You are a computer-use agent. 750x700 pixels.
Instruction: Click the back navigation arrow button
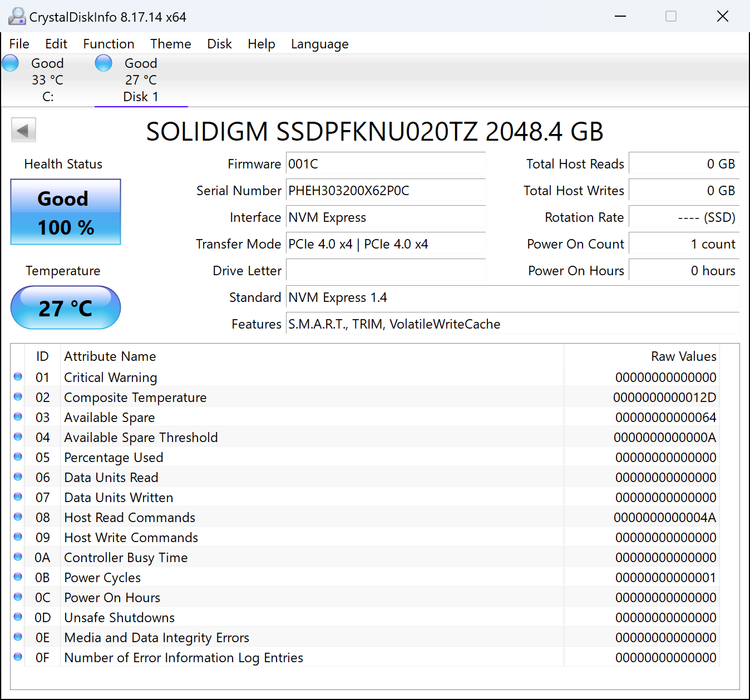[x=23, y=129]
